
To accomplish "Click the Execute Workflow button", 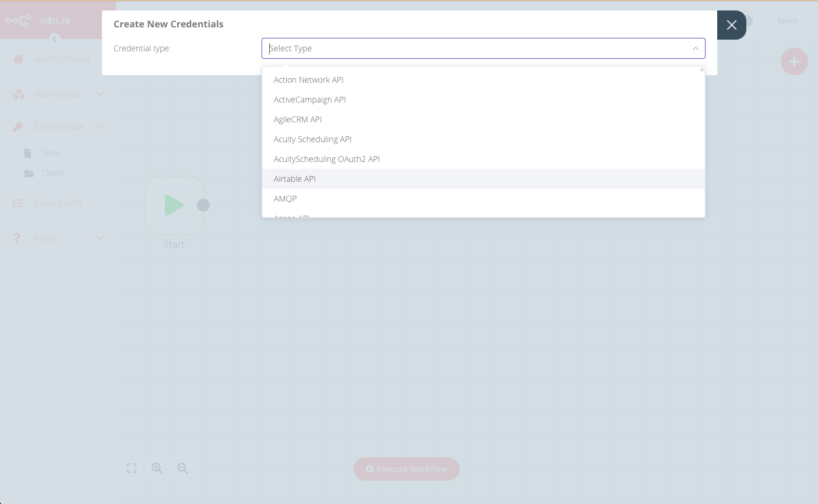I will (x=406, y=469).
